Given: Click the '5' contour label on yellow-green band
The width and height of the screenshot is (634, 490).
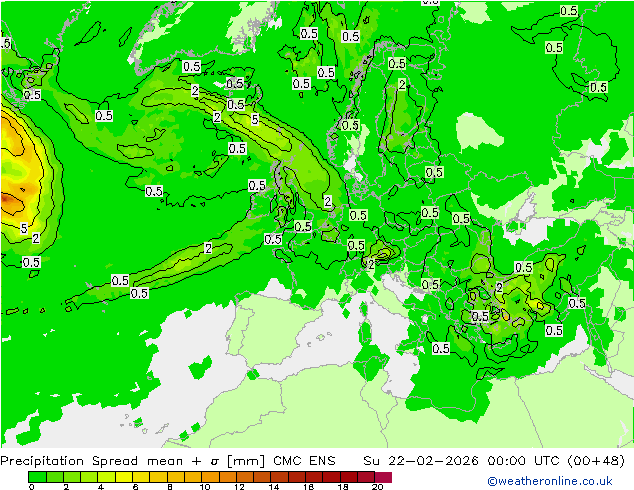Looking at the screenshot, I should point(254,119).
